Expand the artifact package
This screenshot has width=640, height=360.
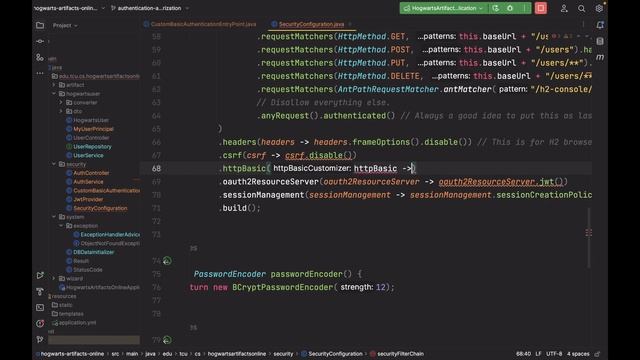coord(53,85)
